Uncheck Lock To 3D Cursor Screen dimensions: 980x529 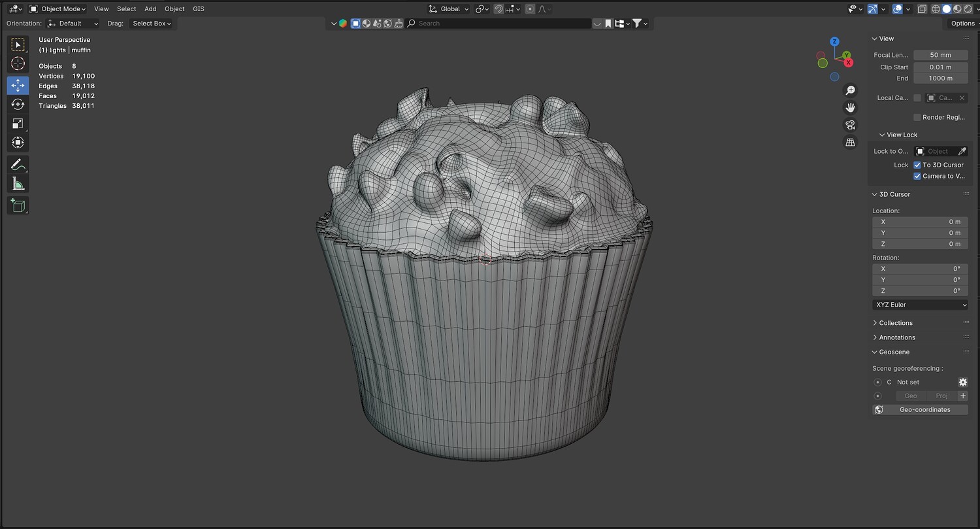(917, 165)
